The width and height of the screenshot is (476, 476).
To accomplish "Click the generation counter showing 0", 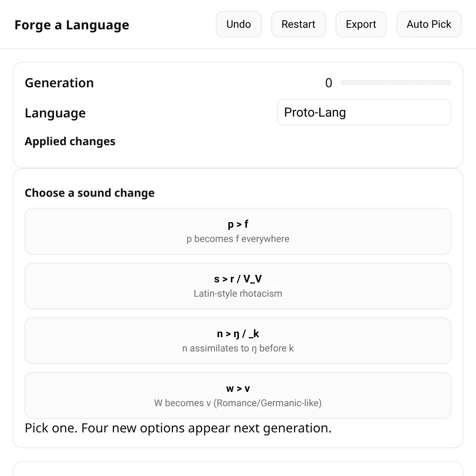I will 328,83.
